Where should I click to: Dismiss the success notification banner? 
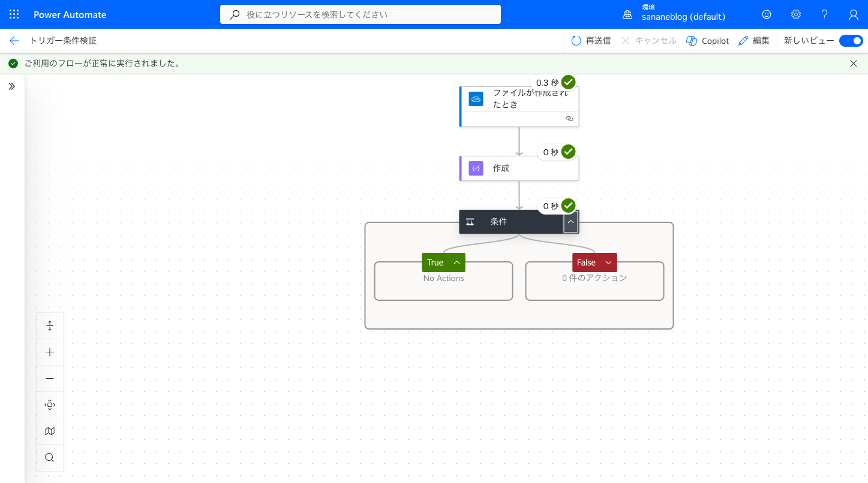coord(854,64)
